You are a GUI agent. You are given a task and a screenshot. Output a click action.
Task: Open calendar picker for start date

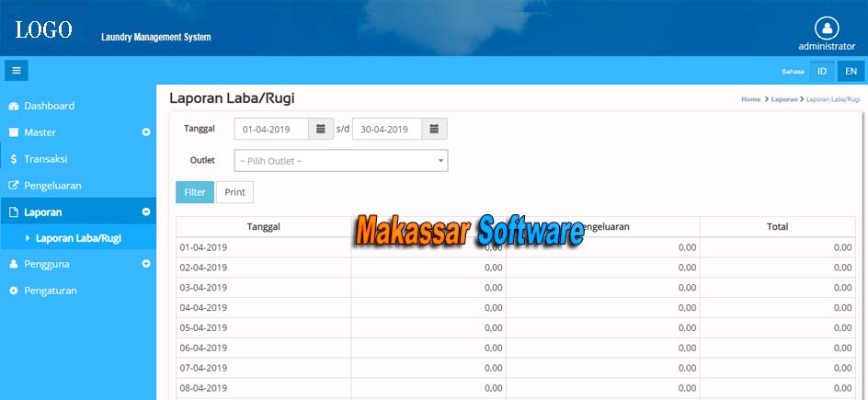[320, 130]
